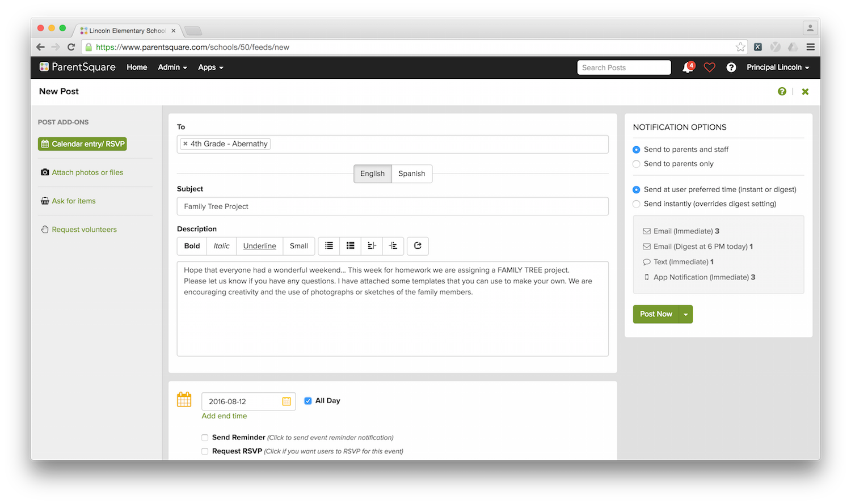Click the outdent icon
Viewport: 851px width, 504px height.
[372, 245]
